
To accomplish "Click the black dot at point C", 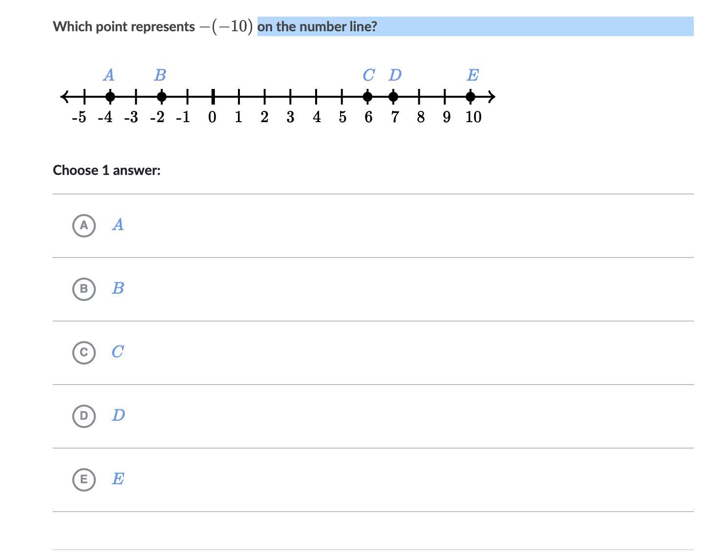I will click(367, 97).
